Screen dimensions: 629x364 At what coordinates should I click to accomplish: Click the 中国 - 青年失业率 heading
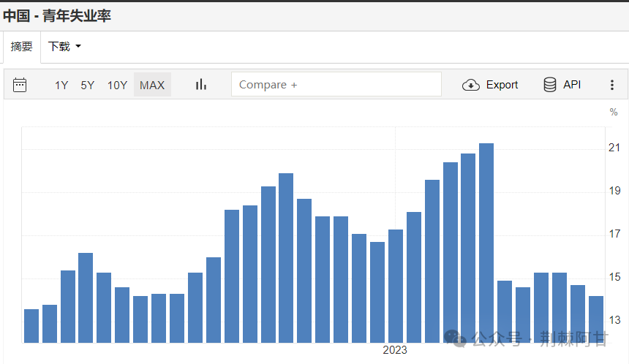pyautogui.click(x=57, y=15)
